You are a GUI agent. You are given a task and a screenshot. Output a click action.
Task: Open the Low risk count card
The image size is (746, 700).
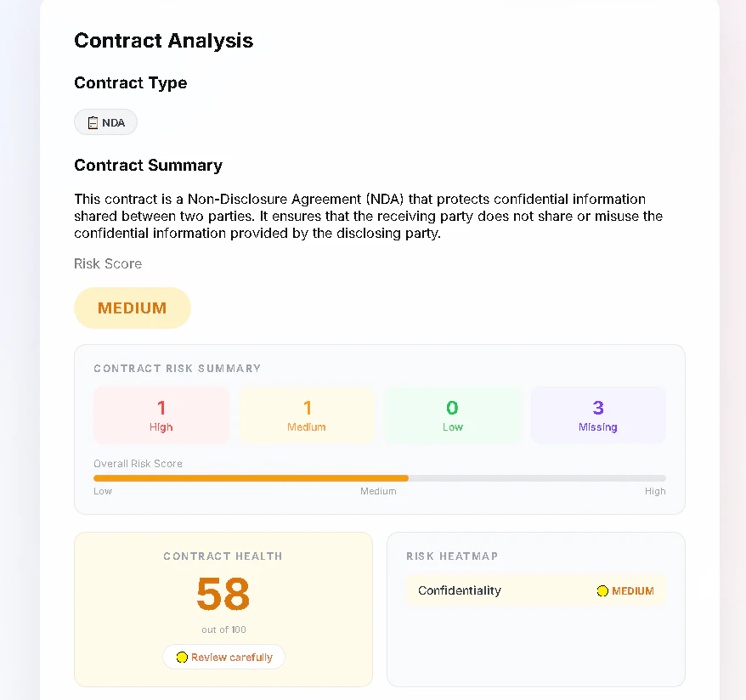click(x=453, y=415)
